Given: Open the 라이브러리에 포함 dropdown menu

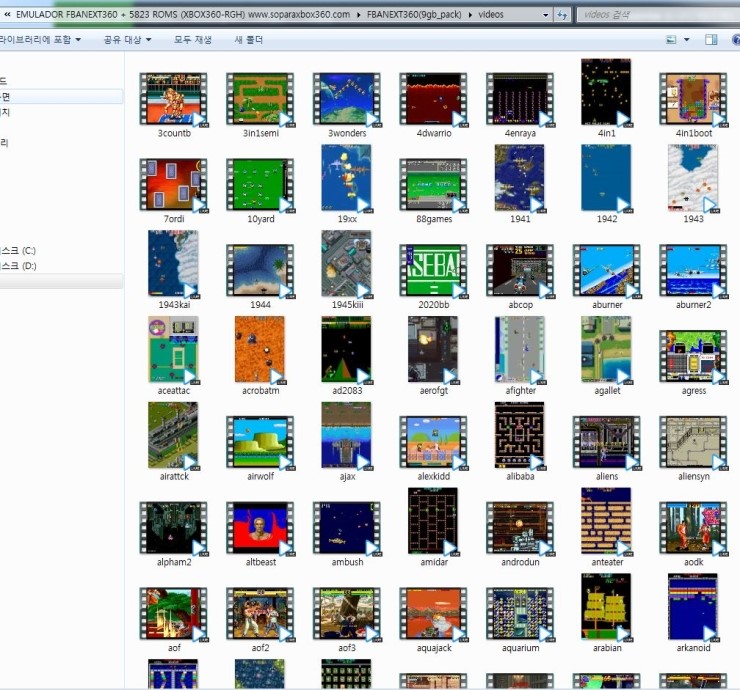Looking at the screenshot, I should (40, 40).
